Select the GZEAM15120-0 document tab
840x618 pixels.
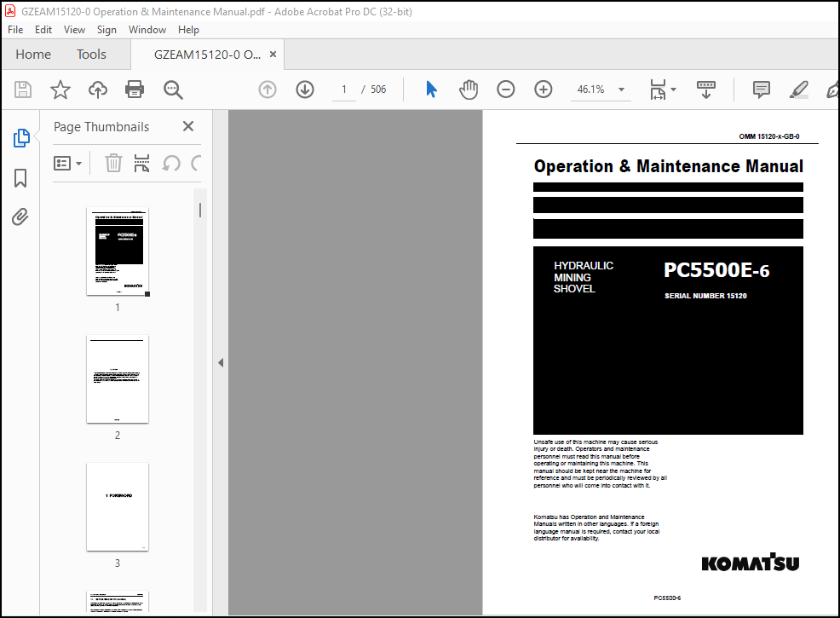coord(207,55)
